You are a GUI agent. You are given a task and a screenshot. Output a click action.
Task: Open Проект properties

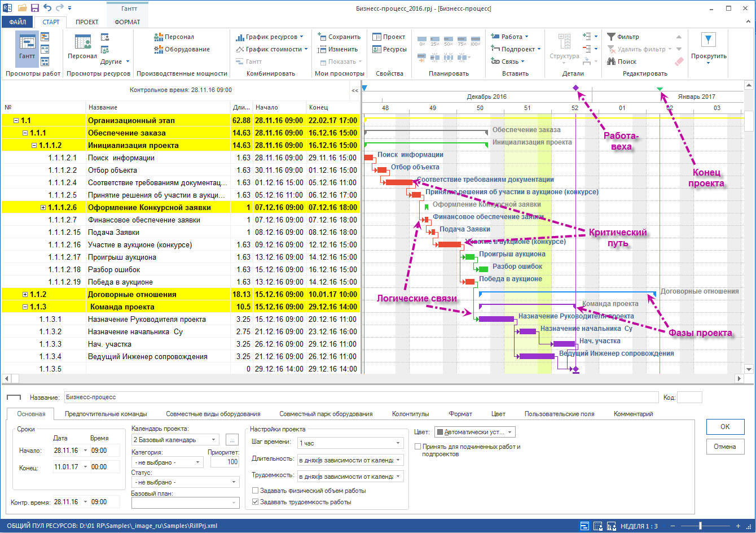389,37
